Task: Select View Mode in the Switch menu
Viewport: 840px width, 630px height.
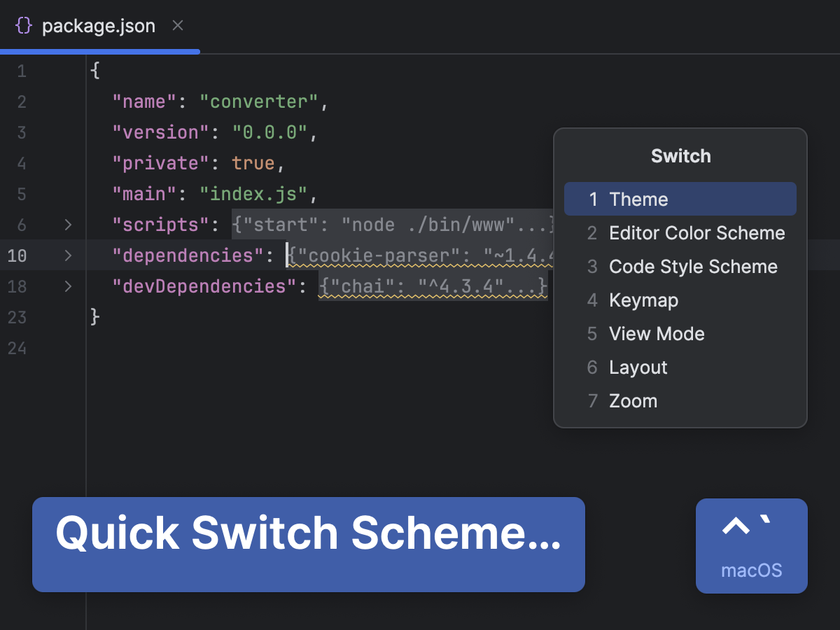Action: 657,333
